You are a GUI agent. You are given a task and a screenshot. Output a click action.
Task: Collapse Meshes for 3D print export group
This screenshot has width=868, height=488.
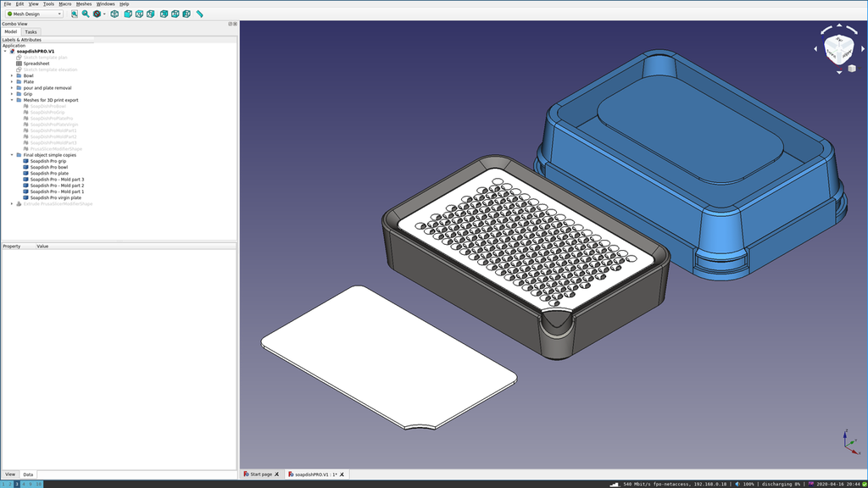click(12, 100)
